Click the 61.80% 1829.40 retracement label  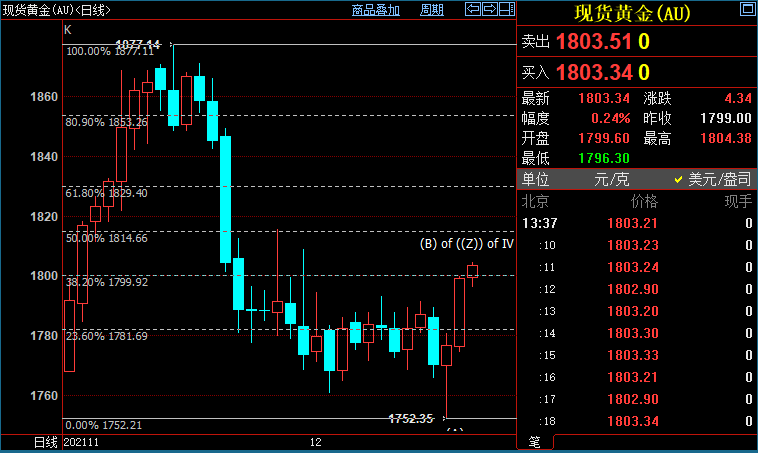tap(107, 192)
